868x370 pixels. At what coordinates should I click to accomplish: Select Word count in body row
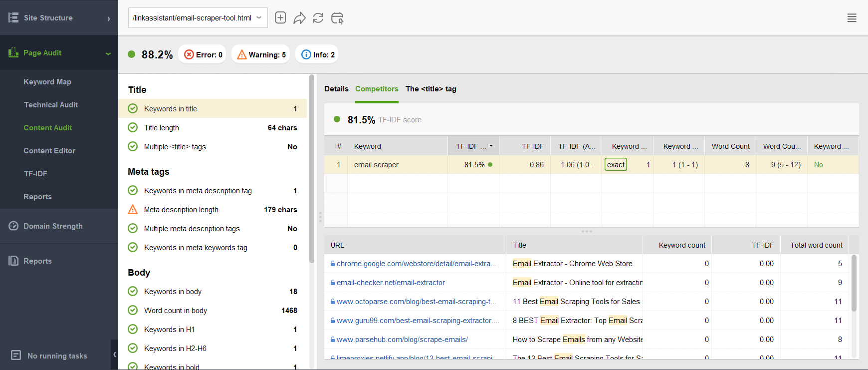pyautogui.click(x=213, y=310)
